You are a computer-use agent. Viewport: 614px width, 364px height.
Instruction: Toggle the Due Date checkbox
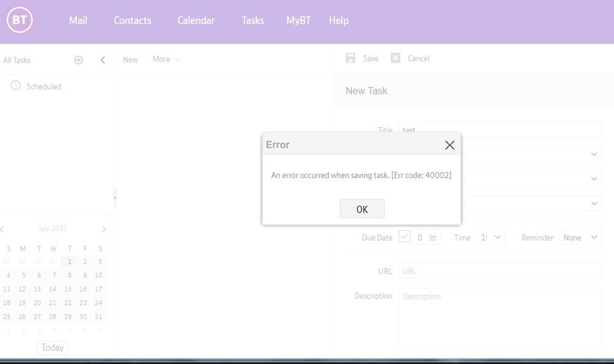[x=404, y=236]
